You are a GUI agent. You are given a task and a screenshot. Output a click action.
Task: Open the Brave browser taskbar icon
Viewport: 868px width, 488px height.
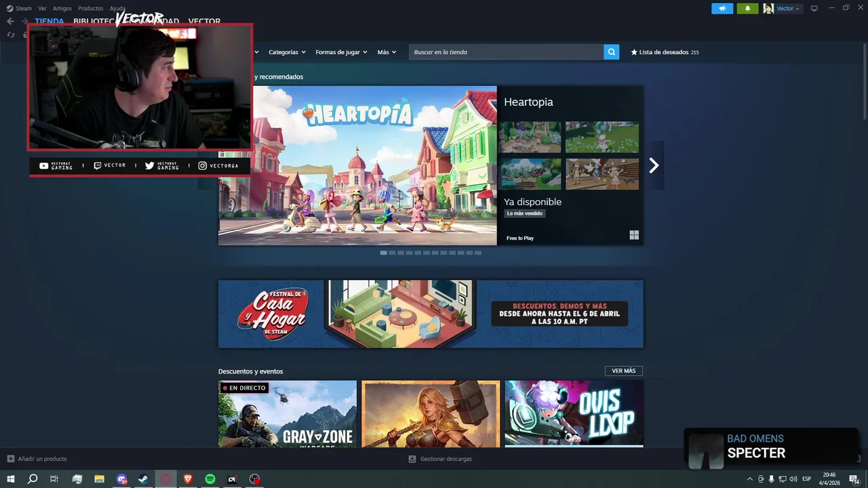pos(188,479)
